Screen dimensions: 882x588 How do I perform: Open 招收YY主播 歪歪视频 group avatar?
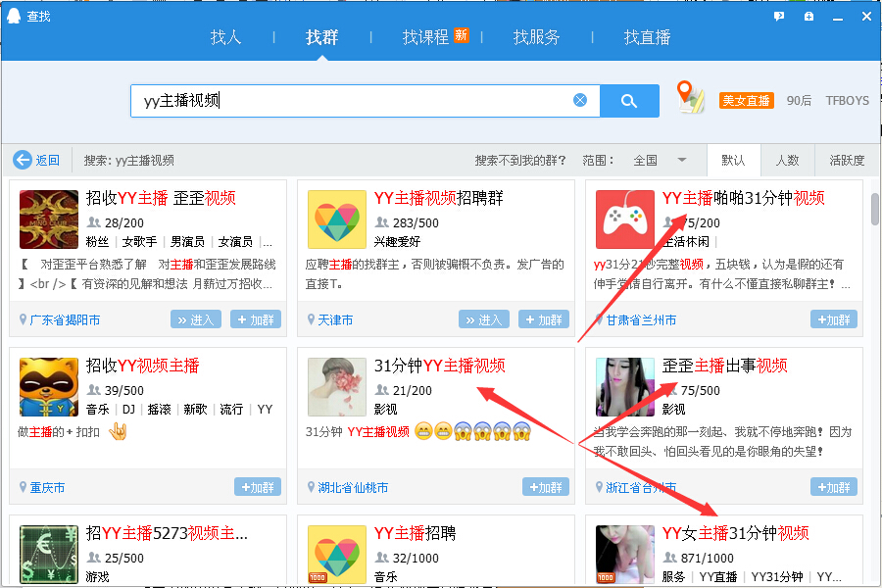[49, 220]
